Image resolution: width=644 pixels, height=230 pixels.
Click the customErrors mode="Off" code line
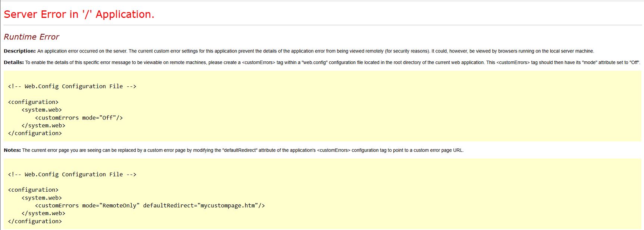tap(79, 118)
